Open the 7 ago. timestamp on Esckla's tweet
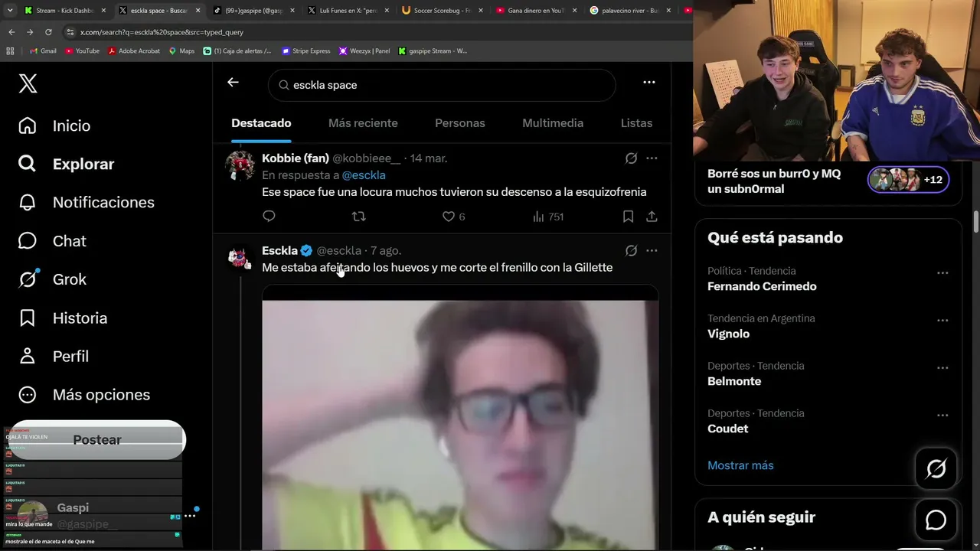This screenshot has width=980, height=551. coord(386,250)
